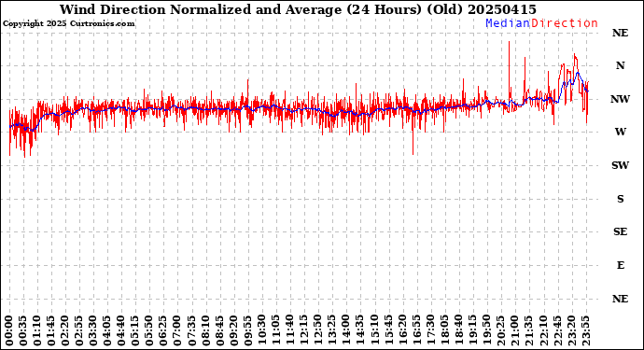The height and width of the screenshot is (350, 644).
Task: Click the 06:25 time label
Action: pos(164,330)
